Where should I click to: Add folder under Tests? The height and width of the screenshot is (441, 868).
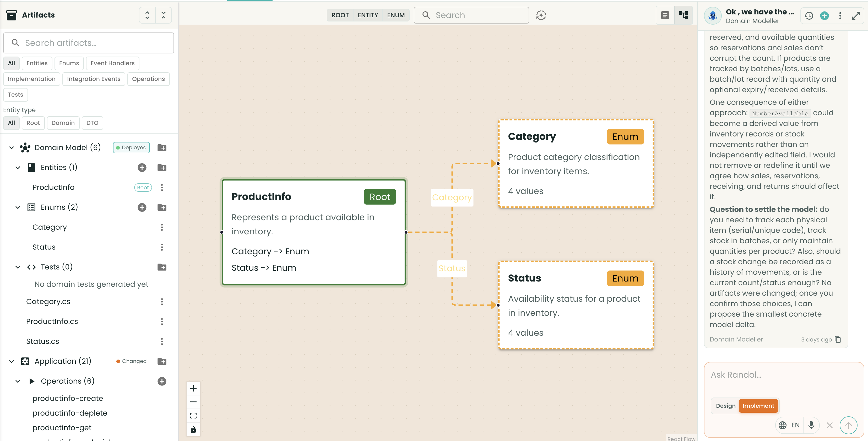[x=162, y=267]
